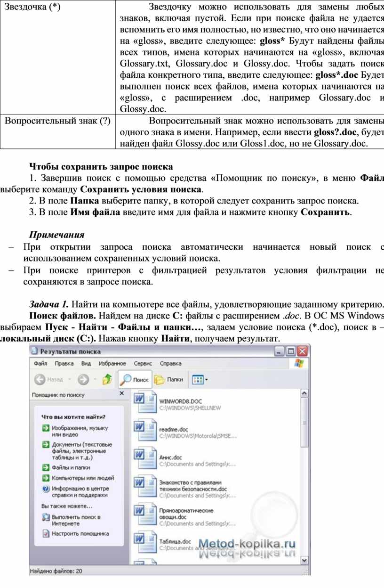
Task: Click Настроить помощника link
Action: point(75,534)
